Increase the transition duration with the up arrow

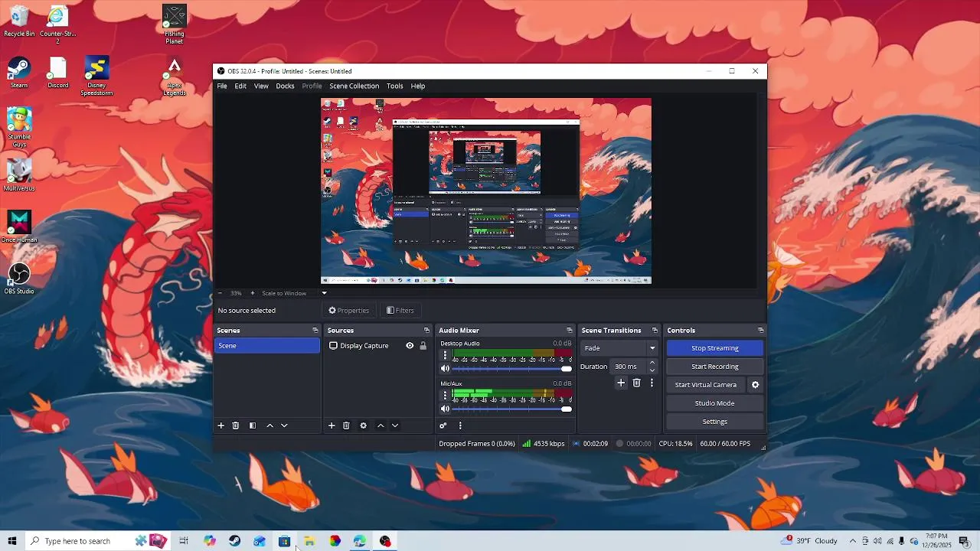pyautogui.click(x=652, y=363)
